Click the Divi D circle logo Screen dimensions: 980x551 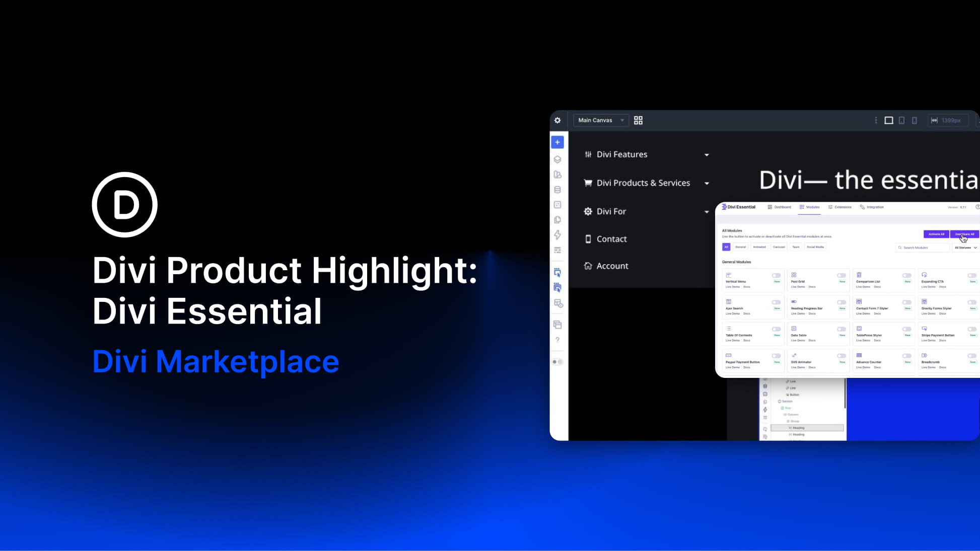tap(125, 204)
